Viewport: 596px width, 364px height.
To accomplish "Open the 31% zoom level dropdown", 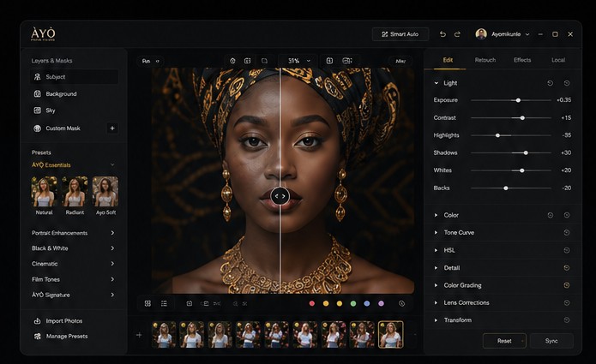I will [298, 61].
